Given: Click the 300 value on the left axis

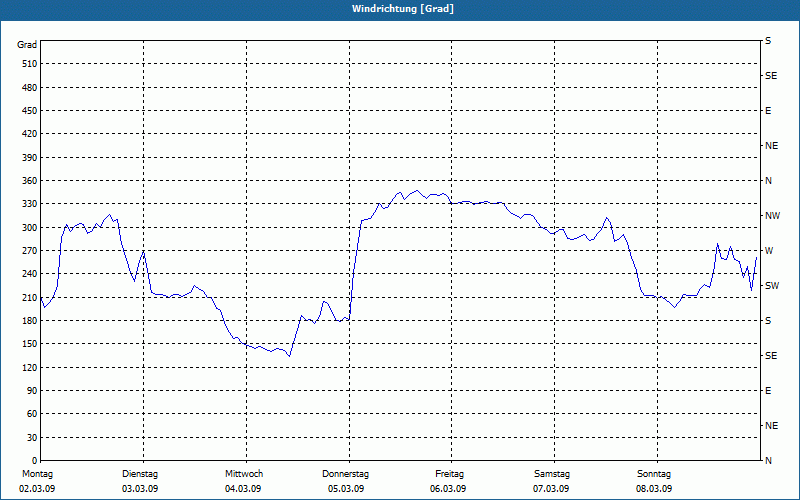Looking at the screenshot, I should tap(30, 228).
